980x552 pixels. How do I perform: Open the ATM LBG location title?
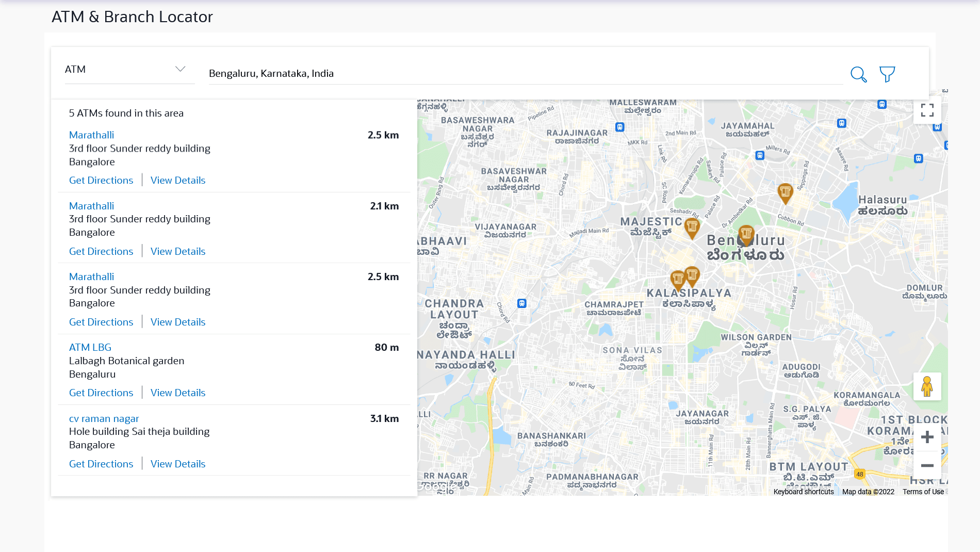(90, 348)
